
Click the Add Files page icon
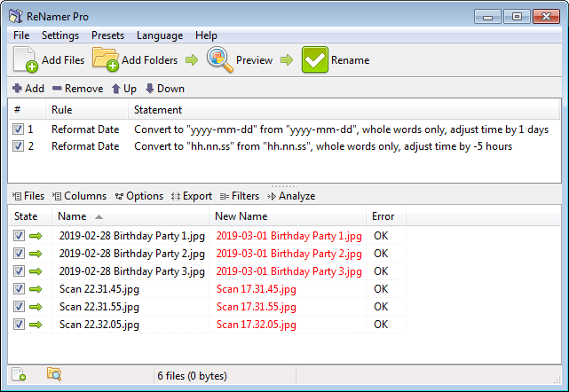(26, 59)
